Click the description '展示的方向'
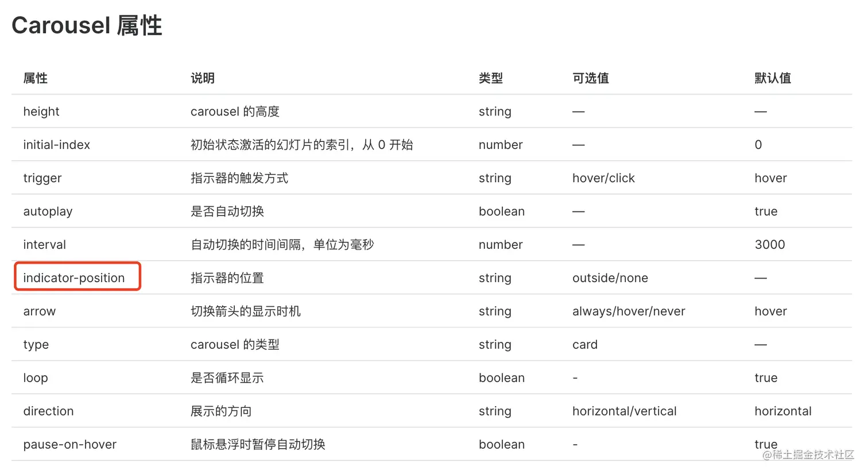 pos(221,411)
